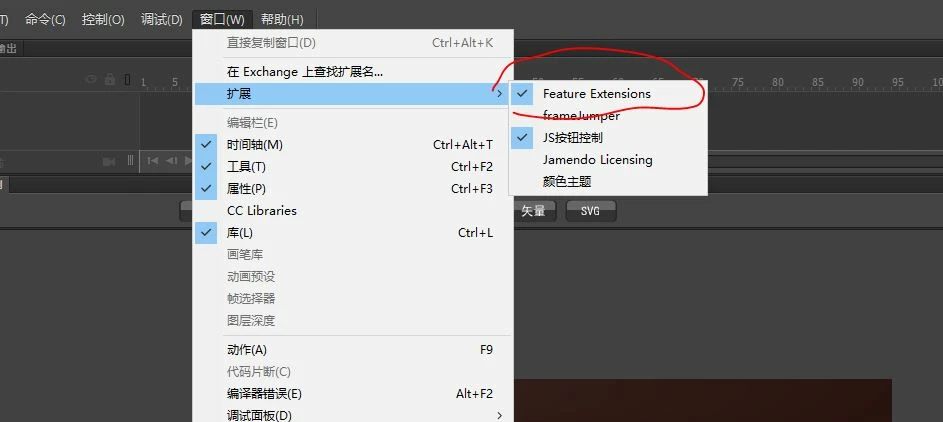Click frame 75 on timeline ruler

(737, 82)
